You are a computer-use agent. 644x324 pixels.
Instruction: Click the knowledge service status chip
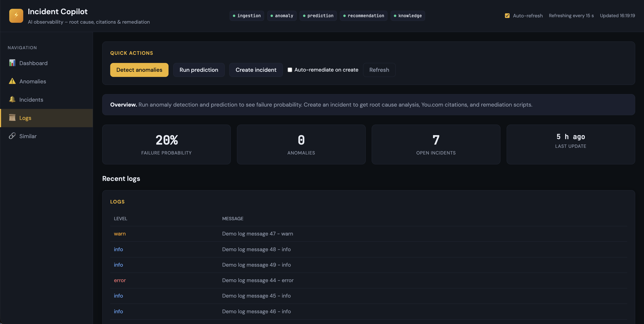tap(407, 16)
